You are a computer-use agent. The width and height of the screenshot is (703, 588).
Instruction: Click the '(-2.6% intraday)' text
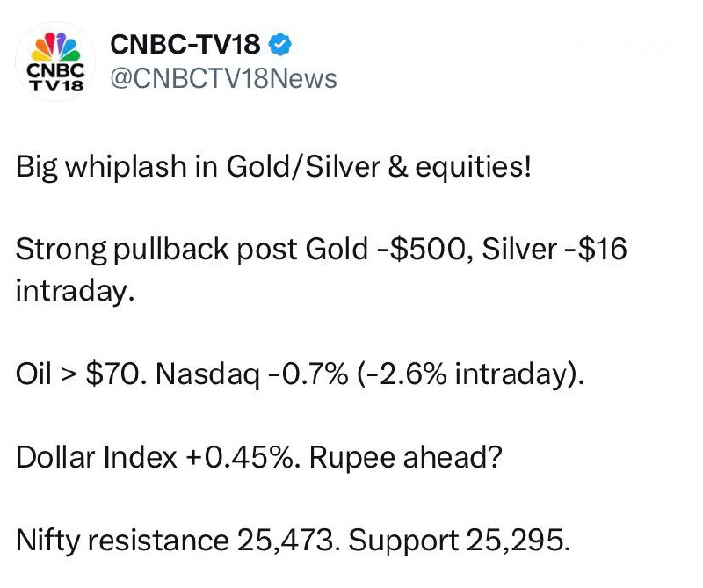(x=471, y=374)
